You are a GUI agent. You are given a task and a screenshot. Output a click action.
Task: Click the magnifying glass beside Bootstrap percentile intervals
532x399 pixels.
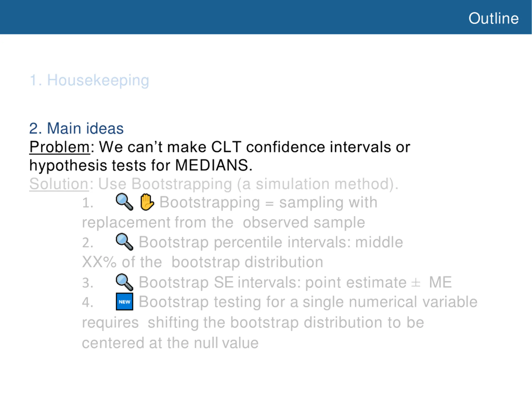tap(124, 242)
